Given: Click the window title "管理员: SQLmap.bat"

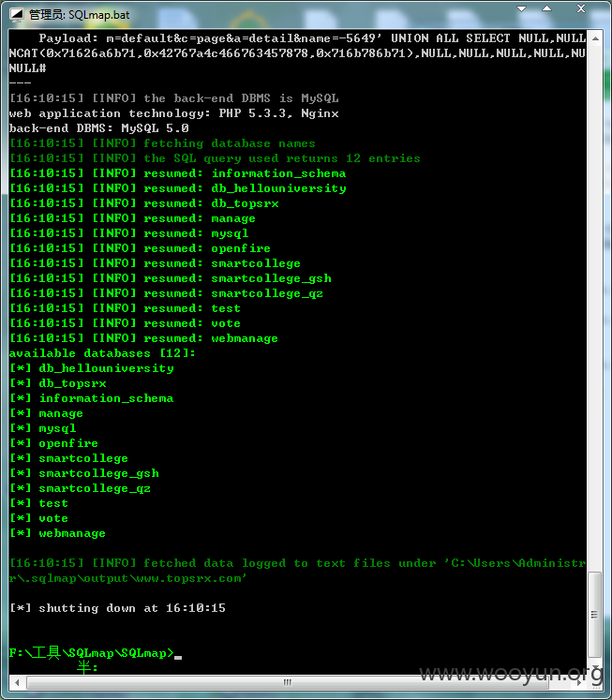Looking at the screenshot, I should click(79, 15).
